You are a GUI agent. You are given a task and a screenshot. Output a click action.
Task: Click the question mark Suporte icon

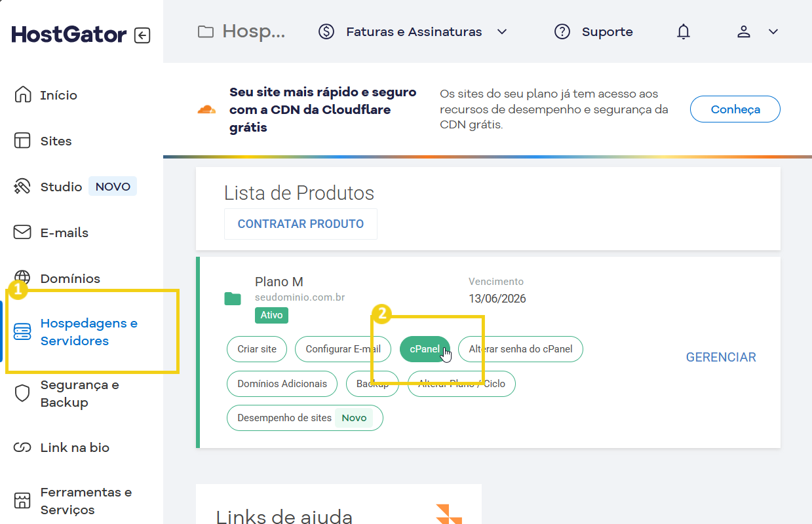tap(562, 31)
